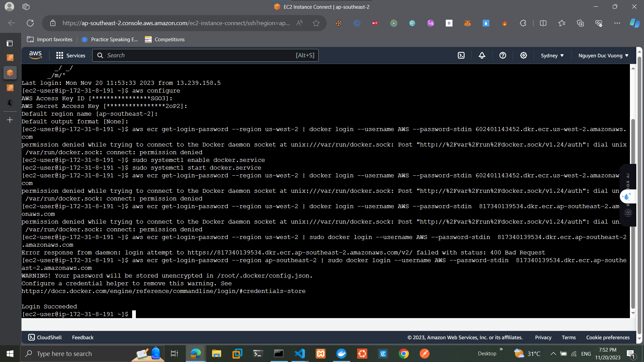Image resolution: width=644 pixels, height=362 pixels.
Task: Open the Ubuntu app from the taskbar
Action: 362,354
